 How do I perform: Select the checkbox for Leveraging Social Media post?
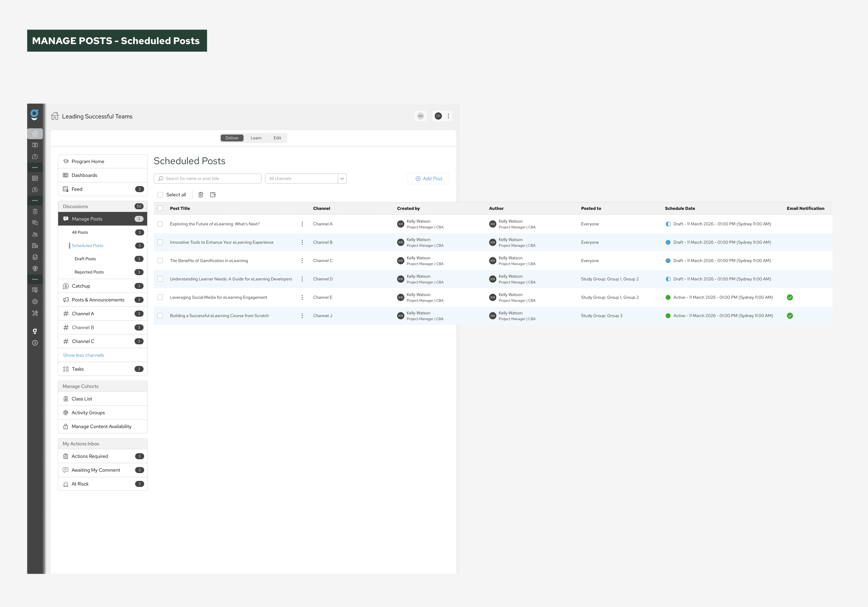(160, 297)
